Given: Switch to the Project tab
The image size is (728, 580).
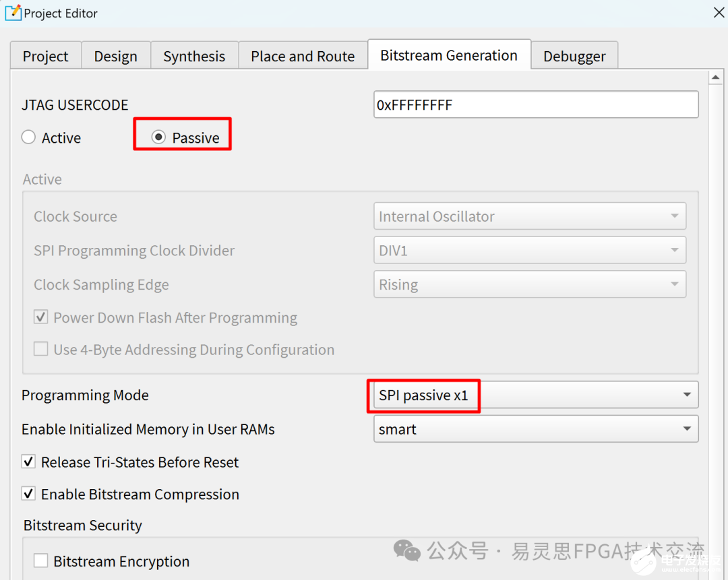Looking at the screenshot, I should 46,57.
